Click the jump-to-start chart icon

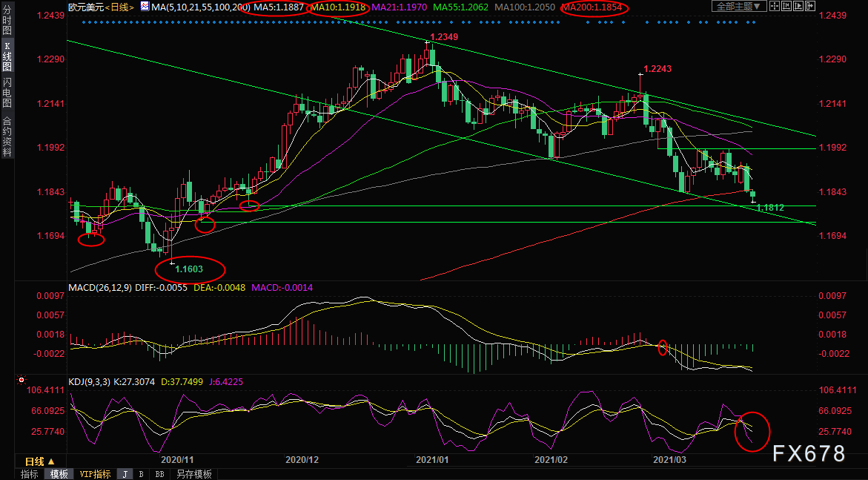[786, 6]
